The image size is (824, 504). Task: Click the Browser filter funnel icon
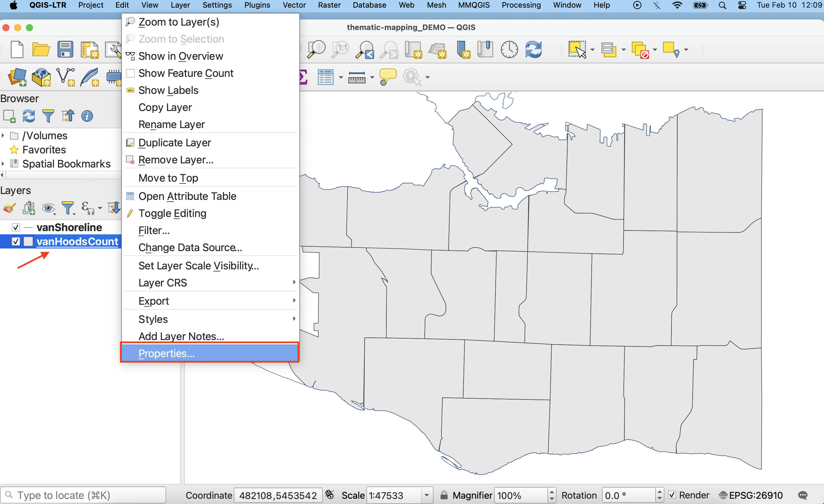tap(48, 116)
